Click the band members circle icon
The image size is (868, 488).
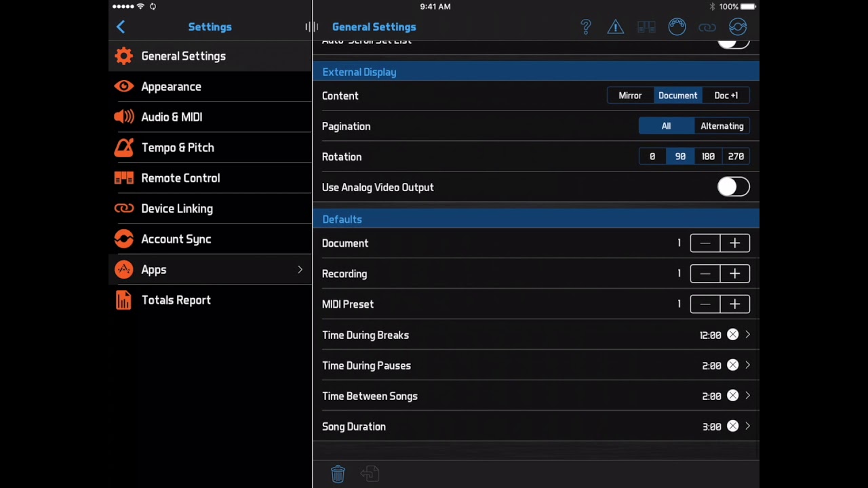click(677, 27)
